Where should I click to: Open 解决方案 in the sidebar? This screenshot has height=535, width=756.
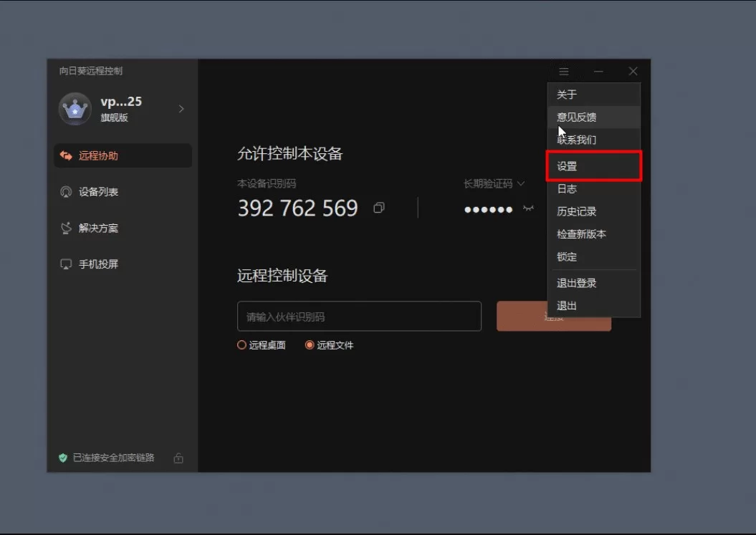coord(98,228)
